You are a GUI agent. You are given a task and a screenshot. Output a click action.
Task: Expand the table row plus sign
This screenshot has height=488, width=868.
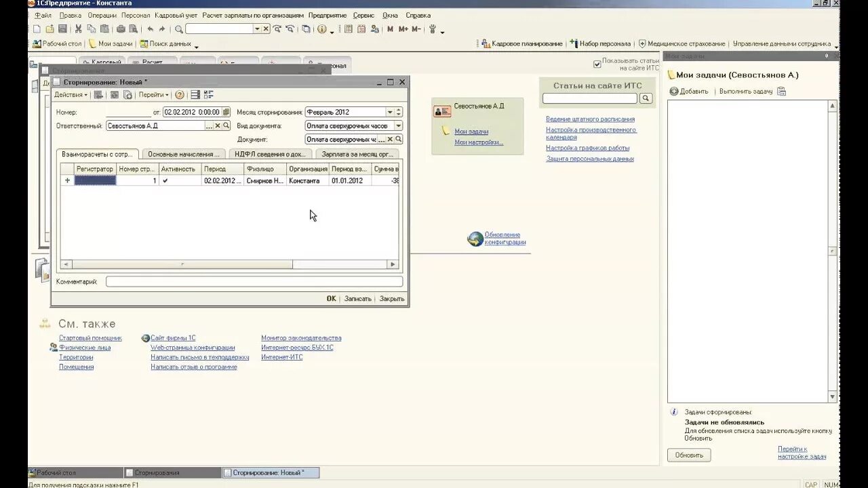point(67,181)
